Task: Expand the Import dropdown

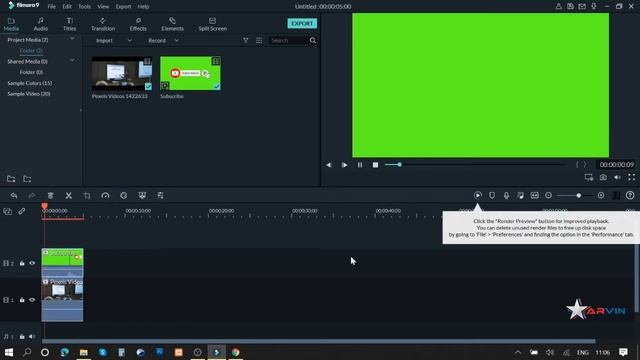Action: pos(130,40)
